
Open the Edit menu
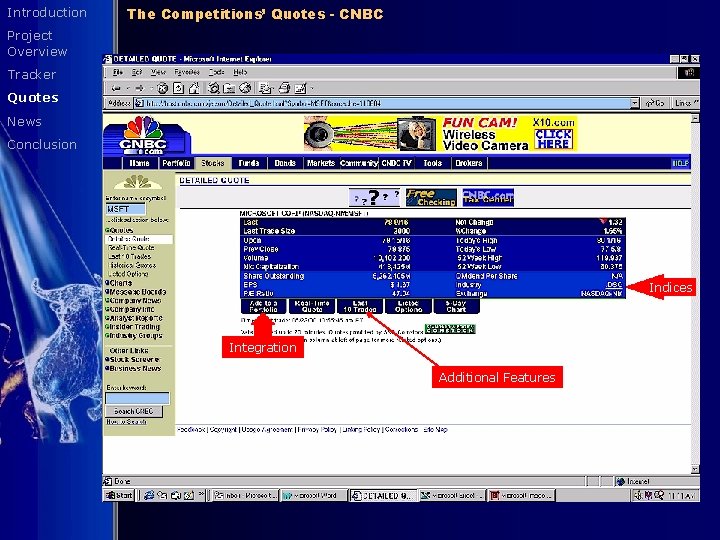coord(137,73)
